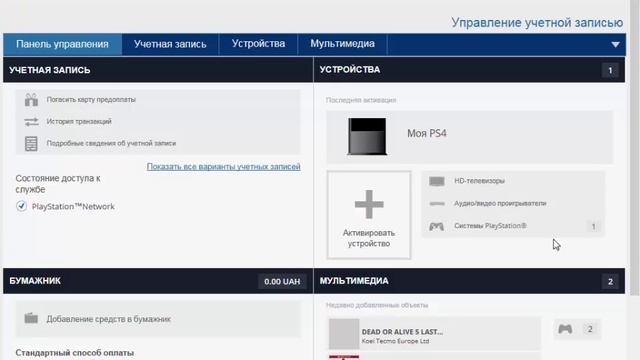
Task: Click the games count badge 2
Action: click(590, 329)
